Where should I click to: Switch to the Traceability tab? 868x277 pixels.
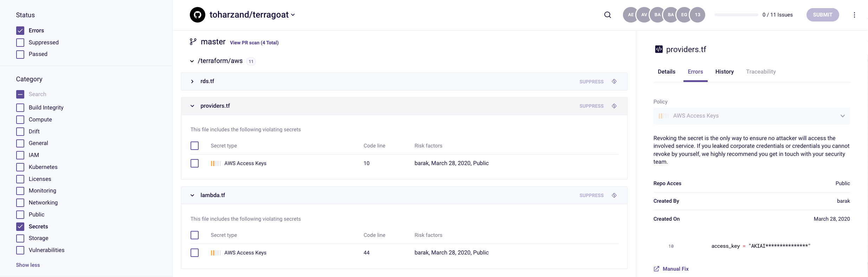pyautogui.click(x=761, y=72)
